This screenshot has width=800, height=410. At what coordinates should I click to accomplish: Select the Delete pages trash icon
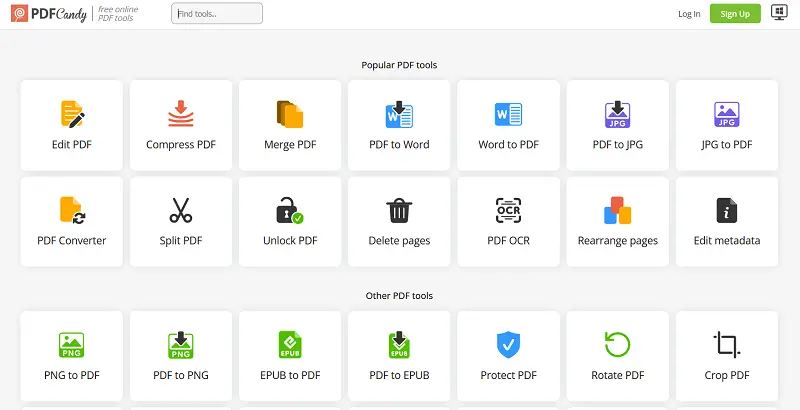(399, 211)
